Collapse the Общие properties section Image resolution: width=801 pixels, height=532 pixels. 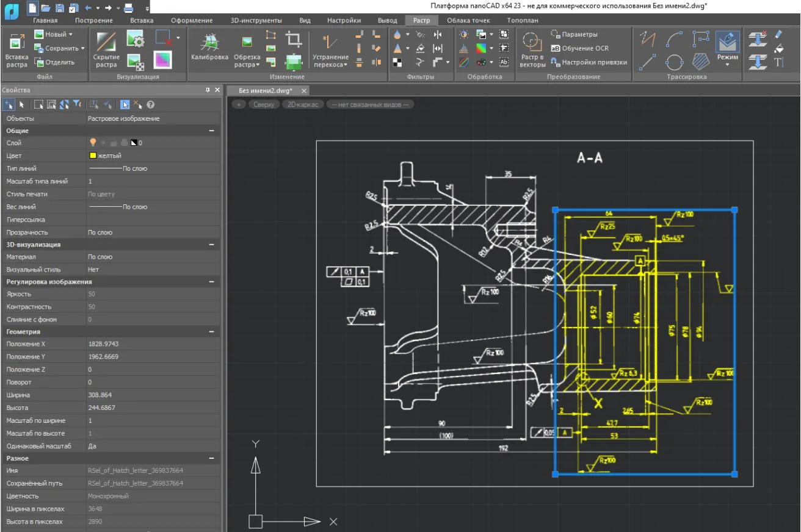click(211, 130)
